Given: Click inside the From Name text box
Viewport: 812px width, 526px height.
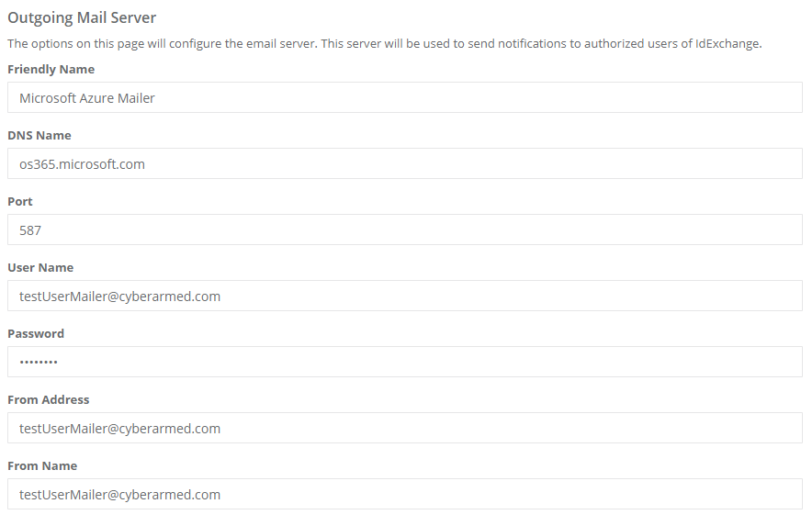Looking at the screenshot, I should pyautogui.click(x=404, y=495).
